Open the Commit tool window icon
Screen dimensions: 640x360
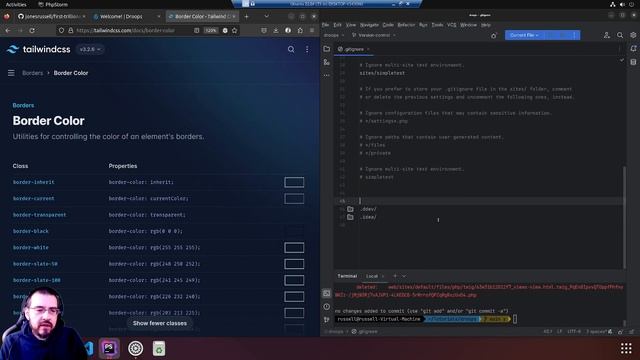(x=327, y=62)
